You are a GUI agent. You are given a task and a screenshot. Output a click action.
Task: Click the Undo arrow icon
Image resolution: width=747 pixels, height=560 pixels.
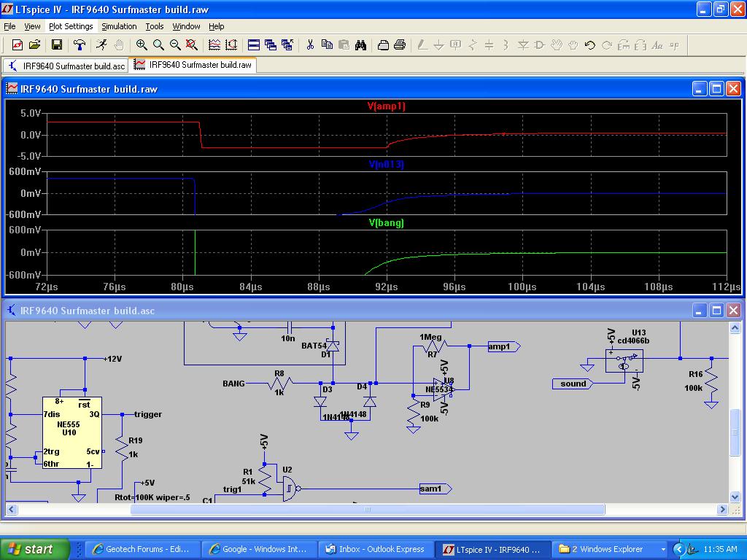click(589, 45)
